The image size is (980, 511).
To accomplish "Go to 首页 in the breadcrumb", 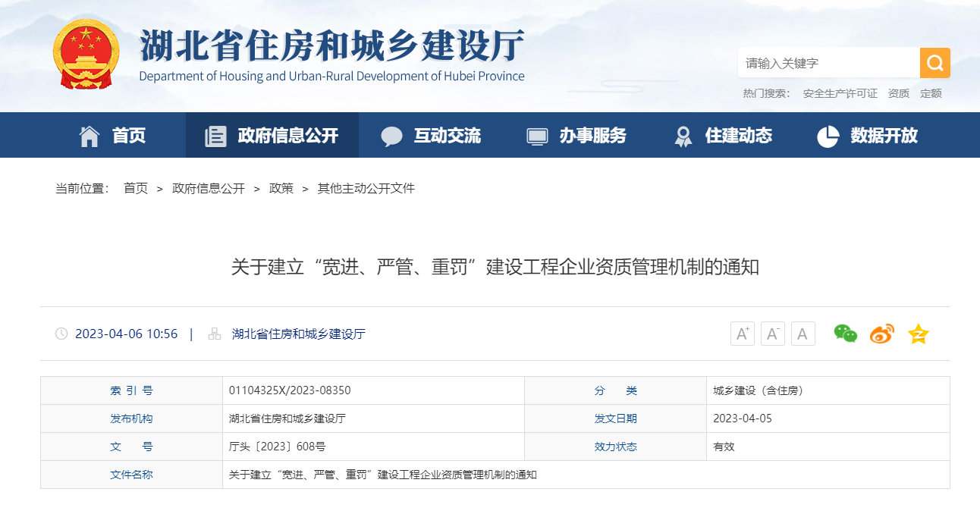I will click(x=136, y=188).
